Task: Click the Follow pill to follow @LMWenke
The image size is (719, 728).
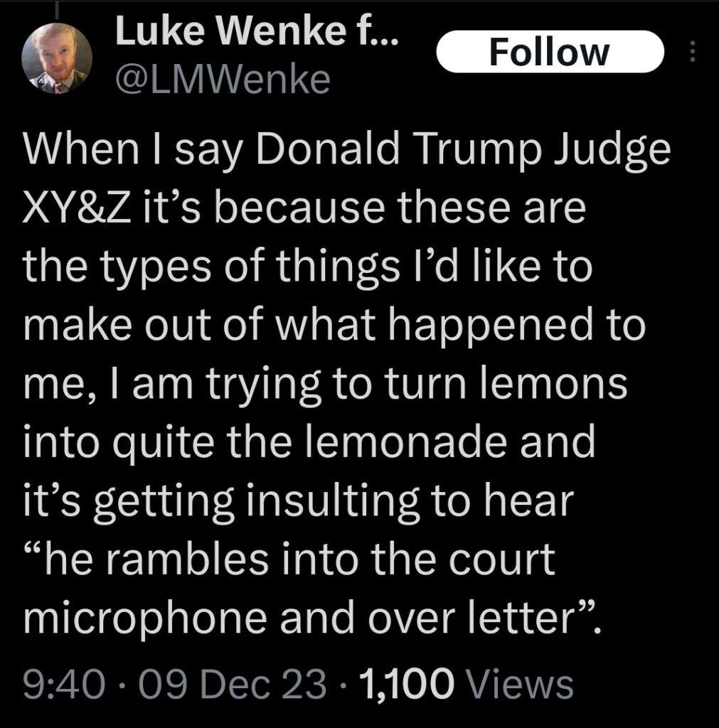Action: pyautogui.click(x=548, y=50)
